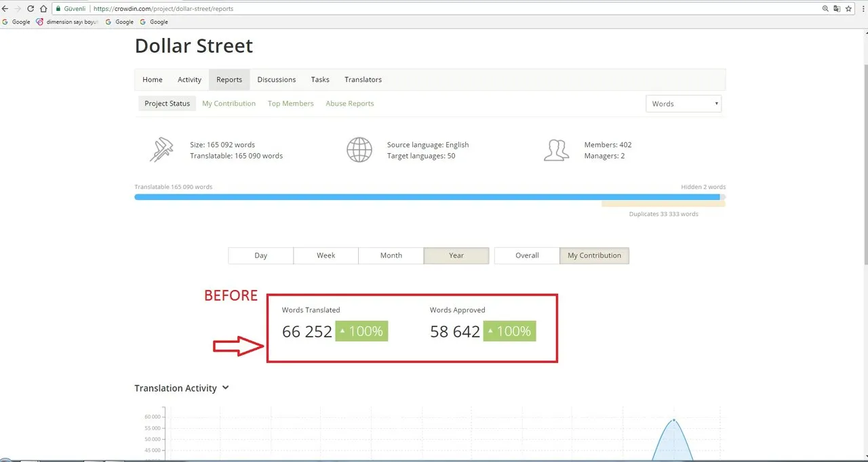Click the Dollar Street project title
Viewport: 868px width, 462px height.
194,46
